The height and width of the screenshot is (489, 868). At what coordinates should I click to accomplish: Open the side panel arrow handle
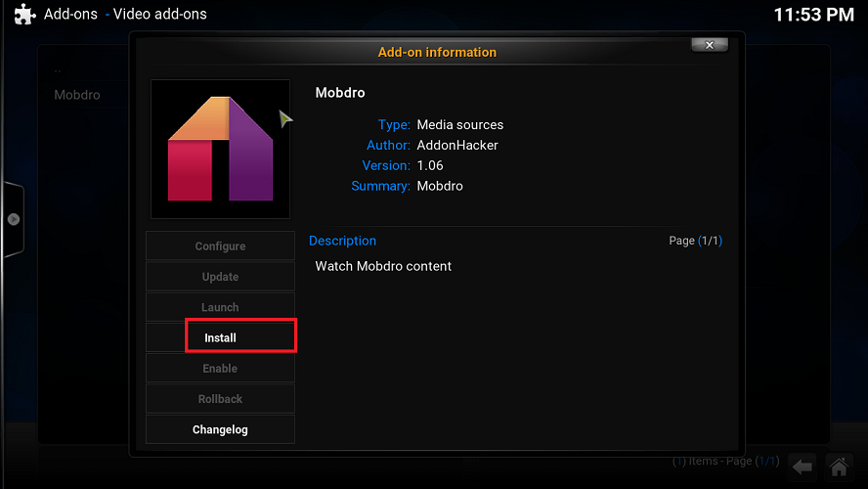[x=14, y=219]
